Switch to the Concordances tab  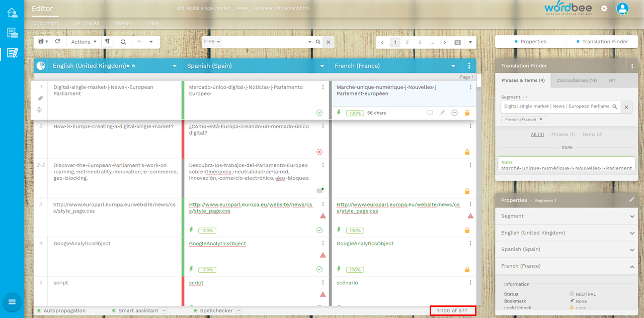577,80
